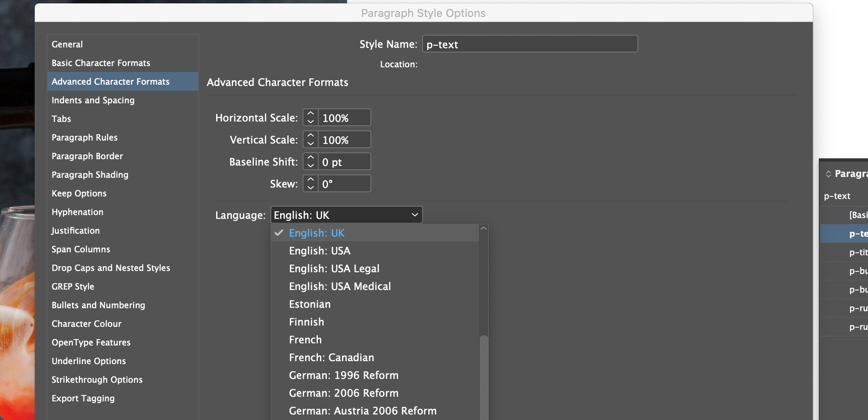Select German: 2006 Reform language option
The width and height of the screenshot is (868, 420).
click(x=343, y=393)
